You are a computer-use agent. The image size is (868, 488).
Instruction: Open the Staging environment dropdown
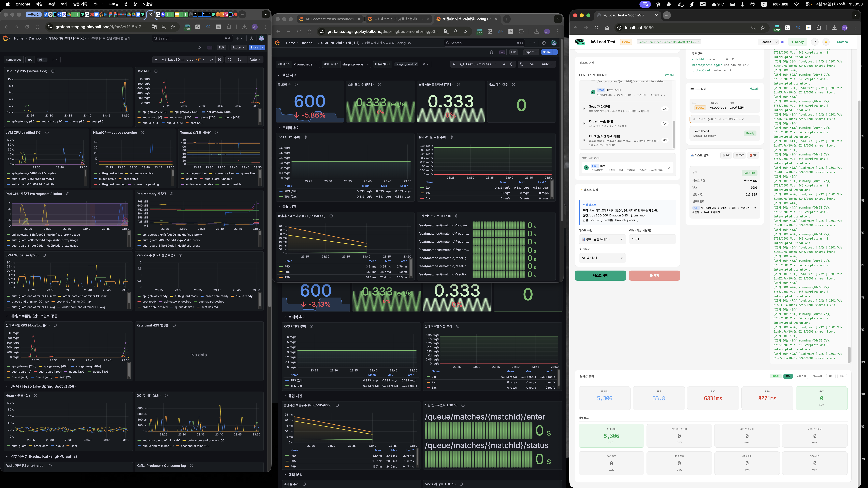[769, 42]
